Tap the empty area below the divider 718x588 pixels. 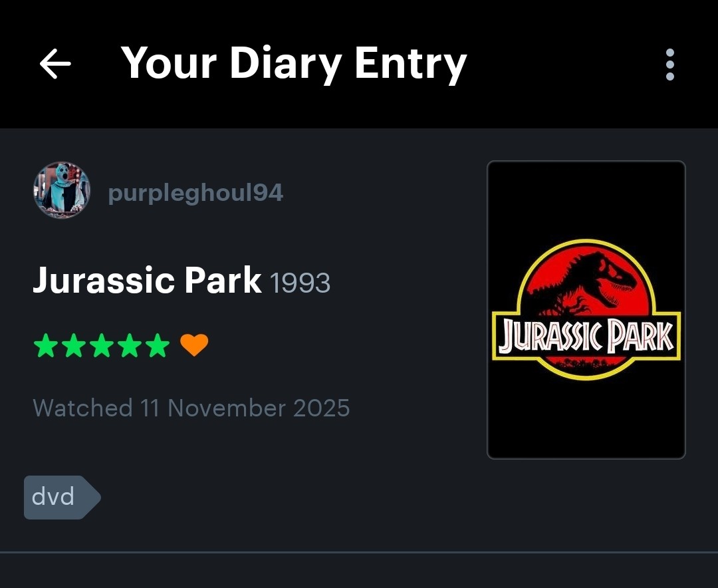point(359,571)
